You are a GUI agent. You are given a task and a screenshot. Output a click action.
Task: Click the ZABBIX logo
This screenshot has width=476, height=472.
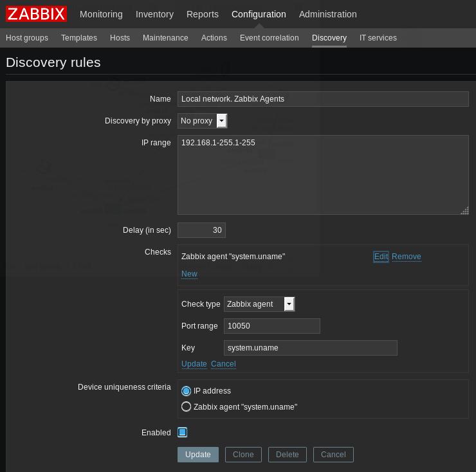[x=36, y=14]
